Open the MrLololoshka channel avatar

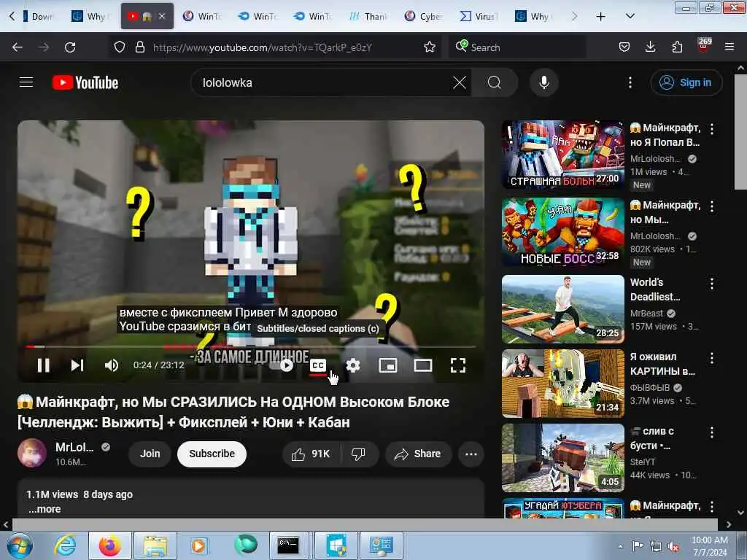tap(32, 453)
